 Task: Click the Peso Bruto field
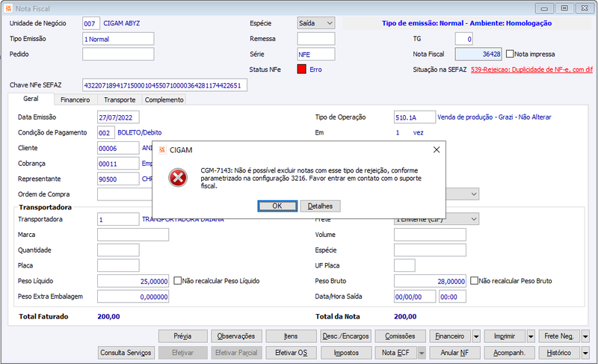[x=430, y=281]
